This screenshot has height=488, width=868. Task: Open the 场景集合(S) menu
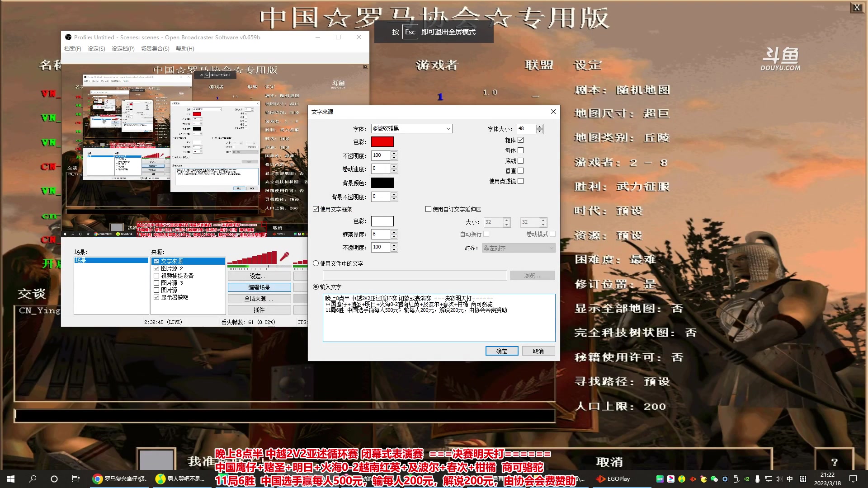coord(155,49)
